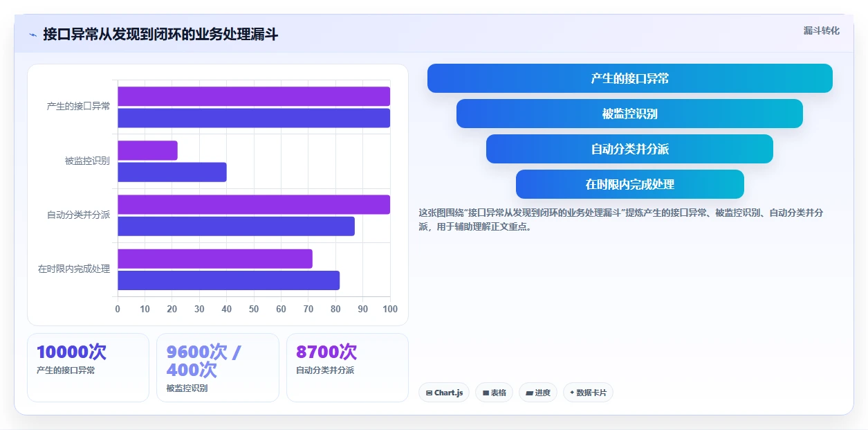
Task: Click indigo bar for 被监控识别
Action: [172, 172]
